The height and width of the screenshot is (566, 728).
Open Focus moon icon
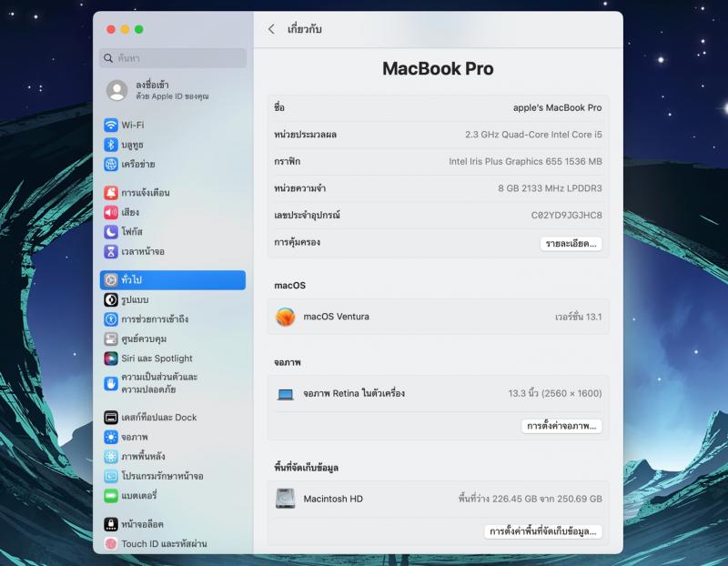[x=111, y=232]
